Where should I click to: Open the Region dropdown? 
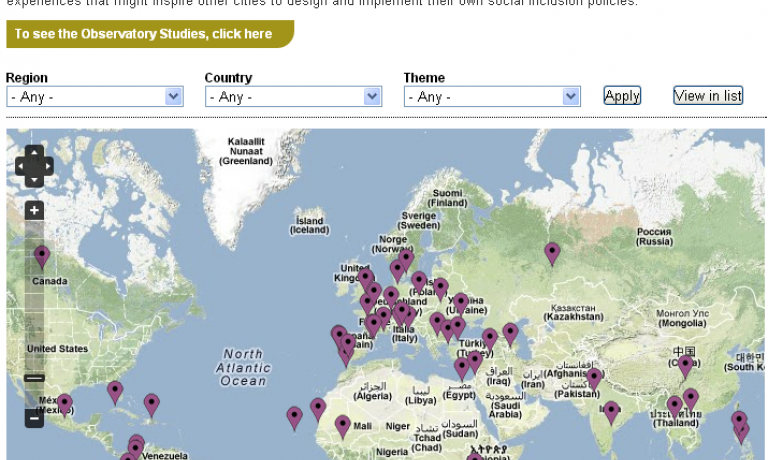[x=94, y=97]
